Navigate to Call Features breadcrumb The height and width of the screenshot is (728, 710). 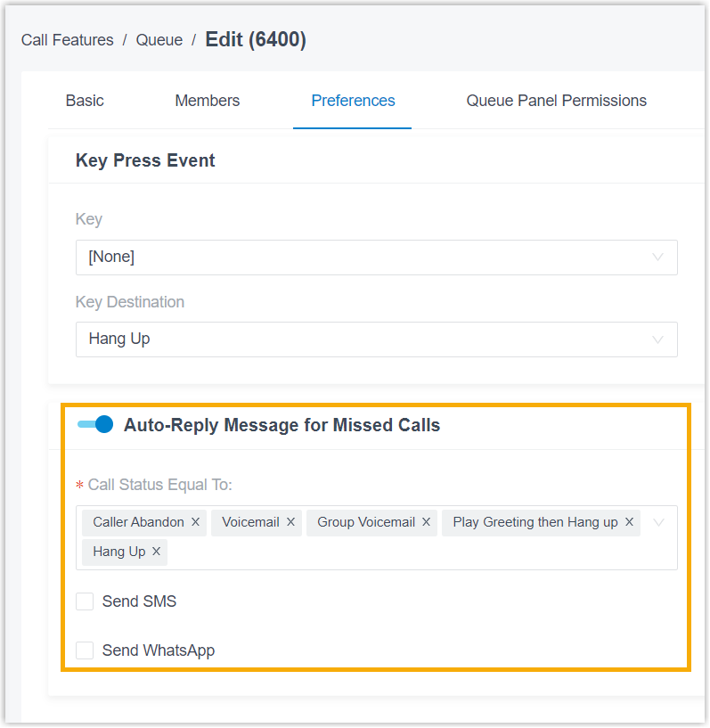68,40
